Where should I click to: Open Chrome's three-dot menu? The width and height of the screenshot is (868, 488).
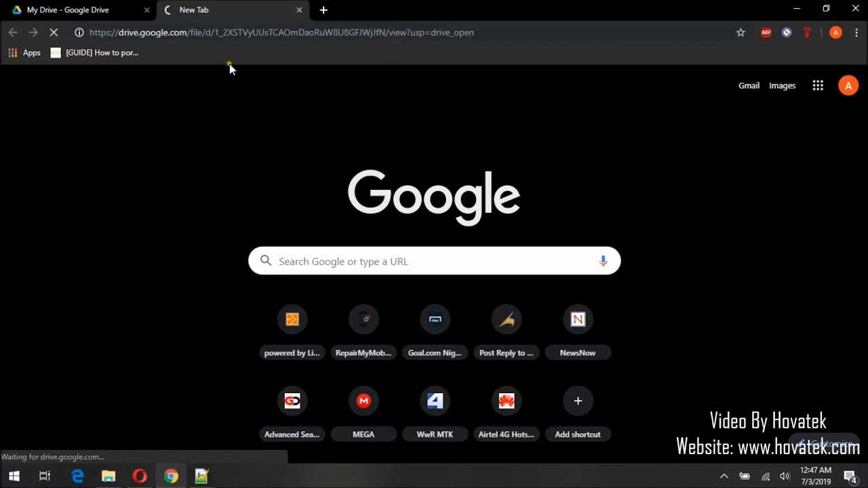tap(856, 33)
